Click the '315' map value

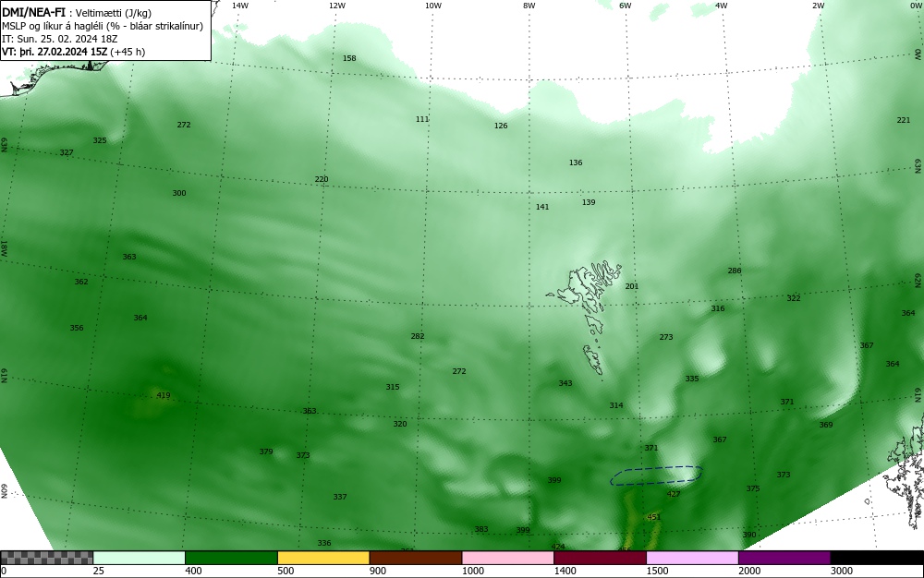(x=393, y=387)
